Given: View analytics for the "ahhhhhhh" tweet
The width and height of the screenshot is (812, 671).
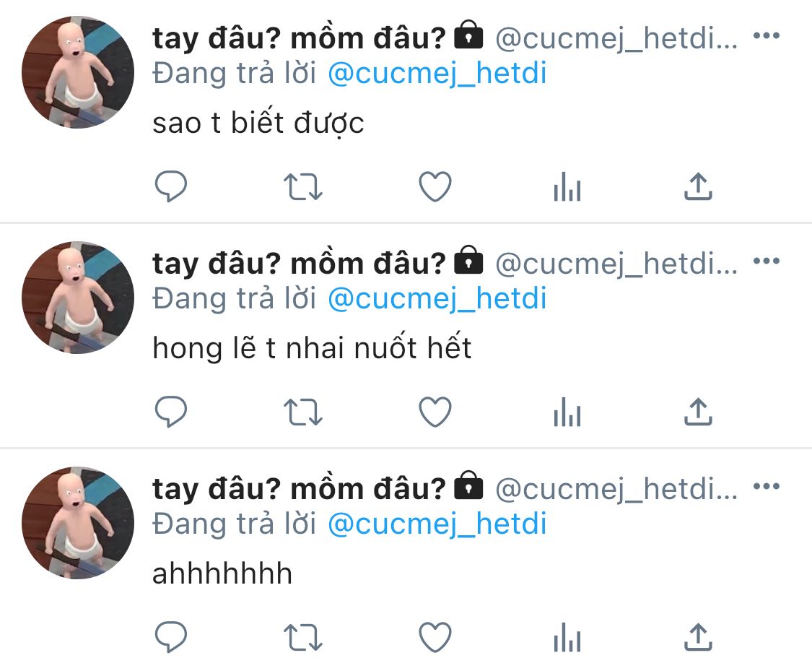Looking at the screenshot, I should [567, 638].
